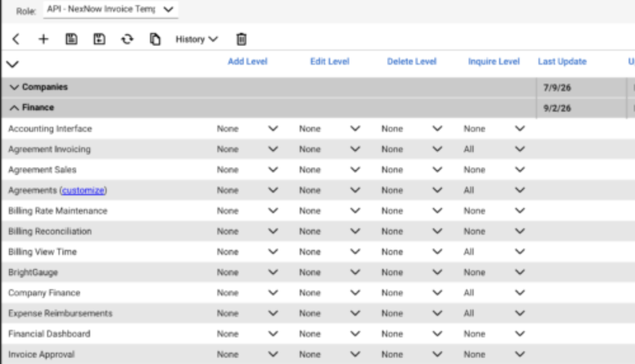Click the back arrow icon
The height and width of the screenshot is (364, 635).
[x=16, y=39]
